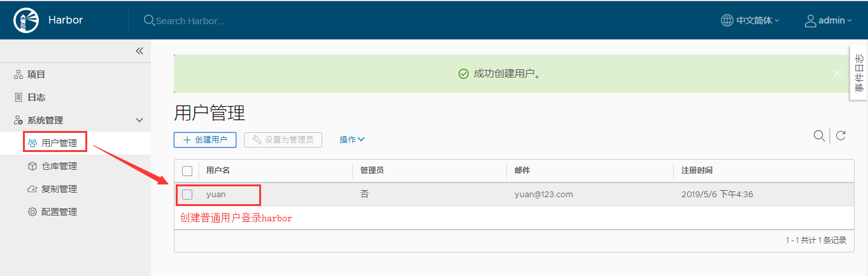The width and height of the screenshot is (868, 276).
Task: Open the 中文简体 language dropdown
Action: [x=757, y=20]
